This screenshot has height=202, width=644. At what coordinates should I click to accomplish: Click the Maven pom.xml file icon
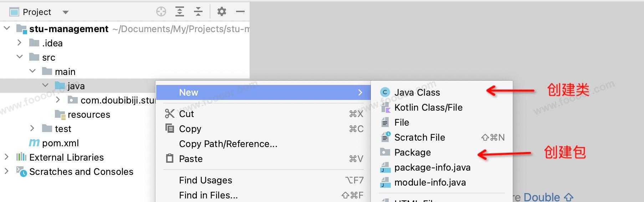tap(34, 143)
